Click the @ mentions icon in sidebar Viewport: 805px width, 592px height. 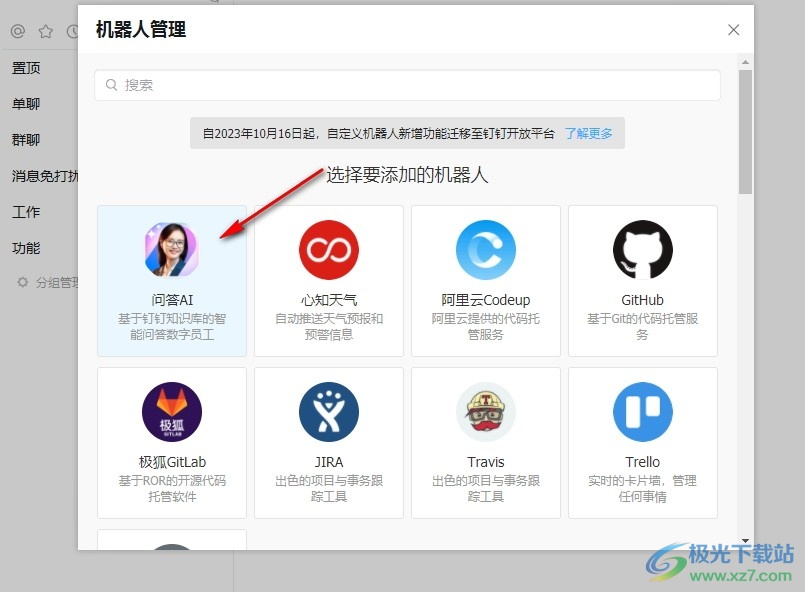tap(18, 31)
